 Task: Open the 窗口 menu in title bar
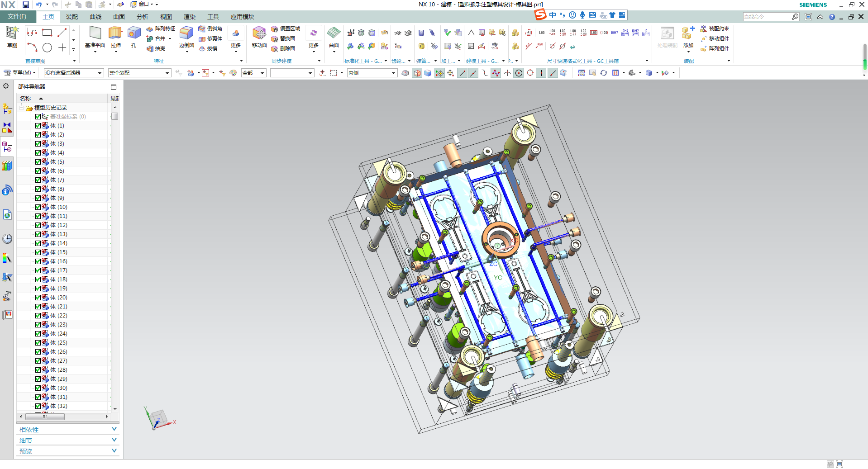(x=144, y=5)
